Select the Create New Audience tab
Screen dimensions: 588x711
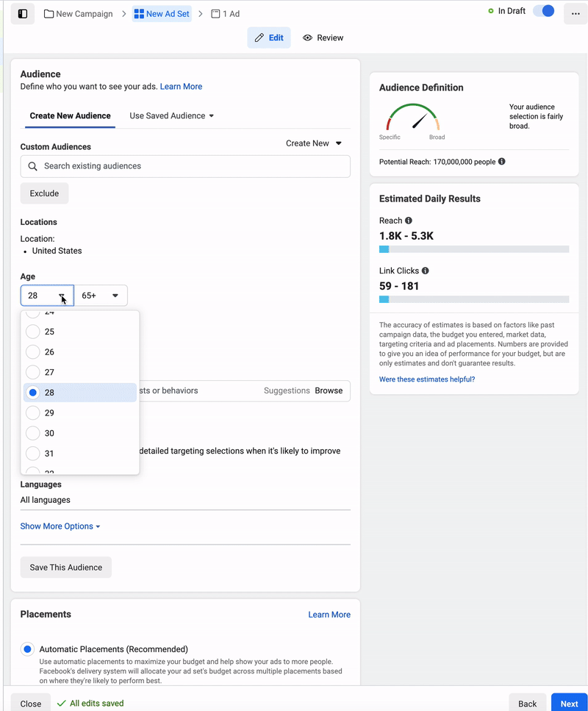[x=71, y=115]
